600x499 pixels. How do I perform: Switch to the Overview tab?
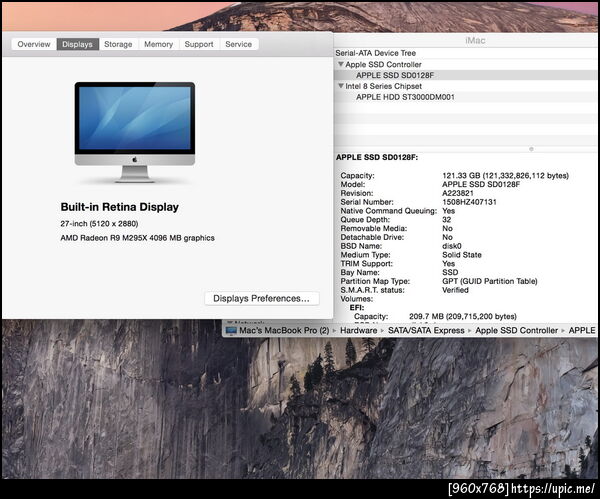pos(34,44)
